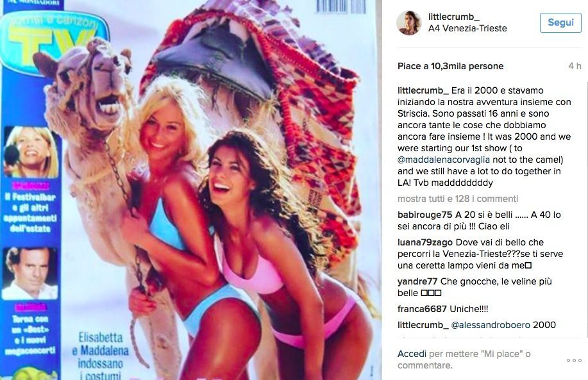Click the Festivalbar thumbnail on the cover

pyautogui.click(x=31, y=152)
